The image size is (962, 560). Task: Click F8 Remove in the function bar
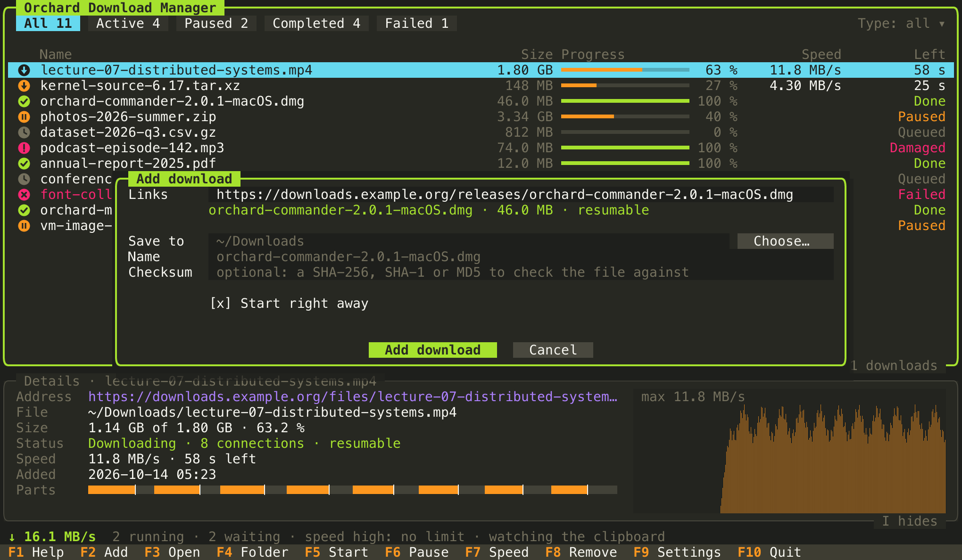(581, 552)
